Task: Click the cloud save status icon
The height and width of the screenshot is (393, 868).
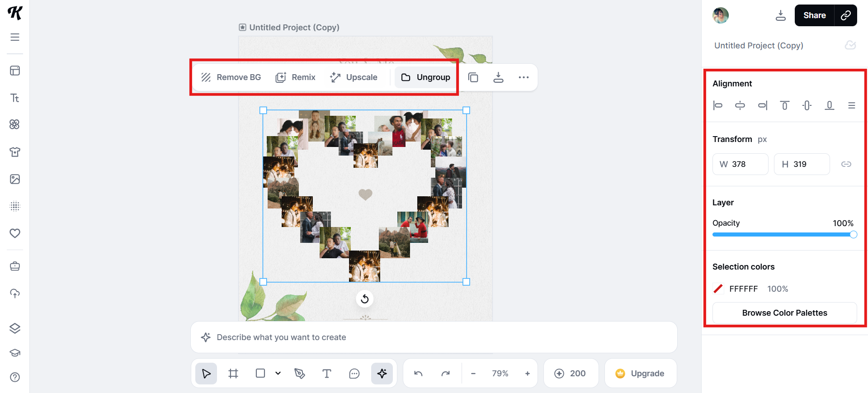Action: pyautogui.click(x=850, y=45)
